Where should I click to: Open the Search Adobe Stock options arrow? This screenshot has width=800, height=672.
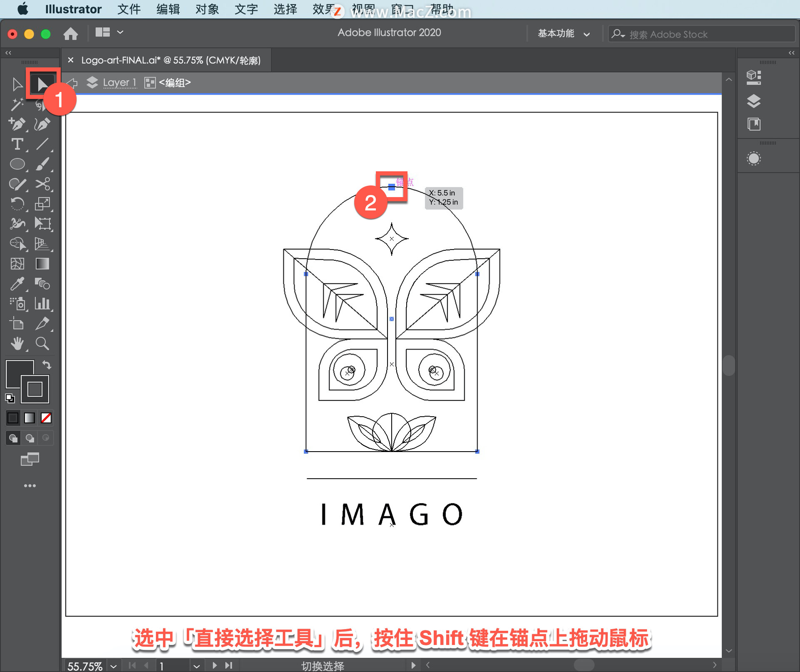(618, 34)
